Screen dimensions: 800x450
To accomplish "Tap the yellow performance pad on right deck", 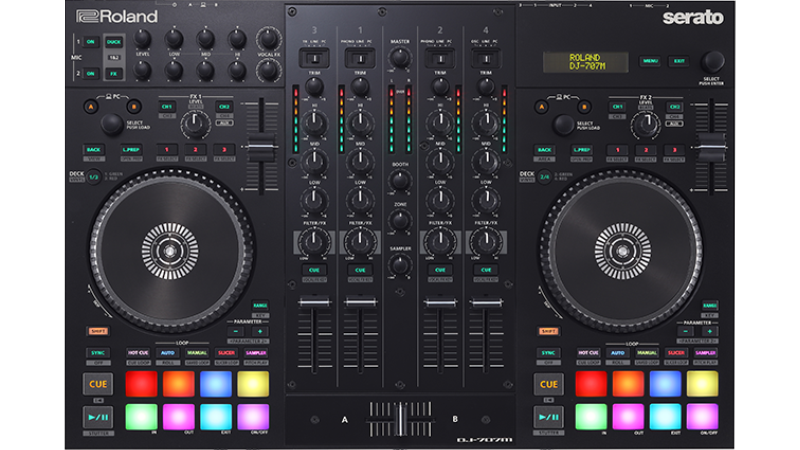I will (x=703, y=384).
